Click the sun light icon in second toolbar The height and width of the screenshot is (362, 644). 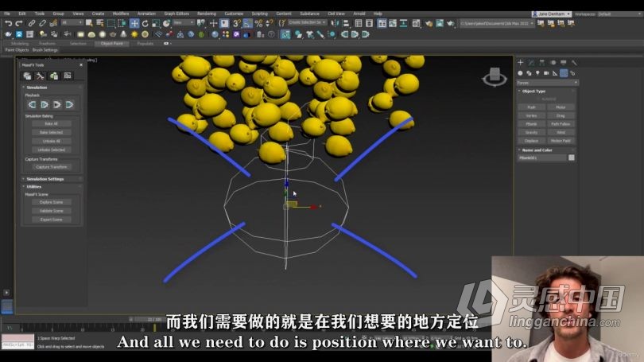click(x=134, y=34)
